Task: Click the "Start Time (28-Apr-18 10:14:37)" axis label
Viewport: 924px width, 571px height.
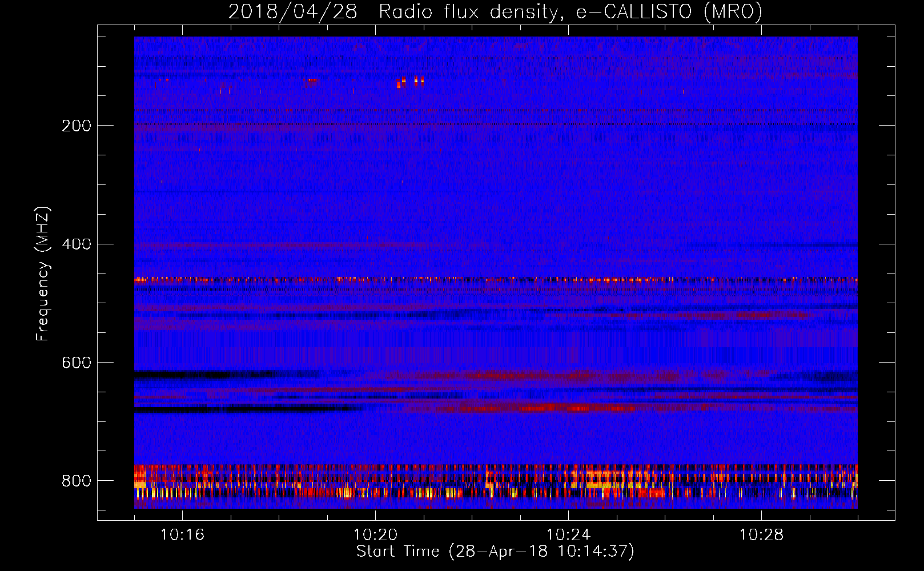Action: click(495, 552)
